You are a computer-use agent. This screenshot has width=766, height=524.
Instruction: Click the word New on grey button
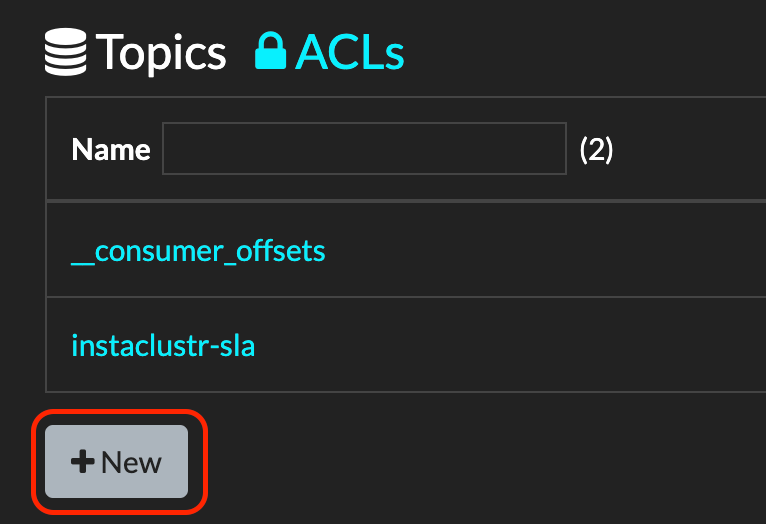click(131, 462)
